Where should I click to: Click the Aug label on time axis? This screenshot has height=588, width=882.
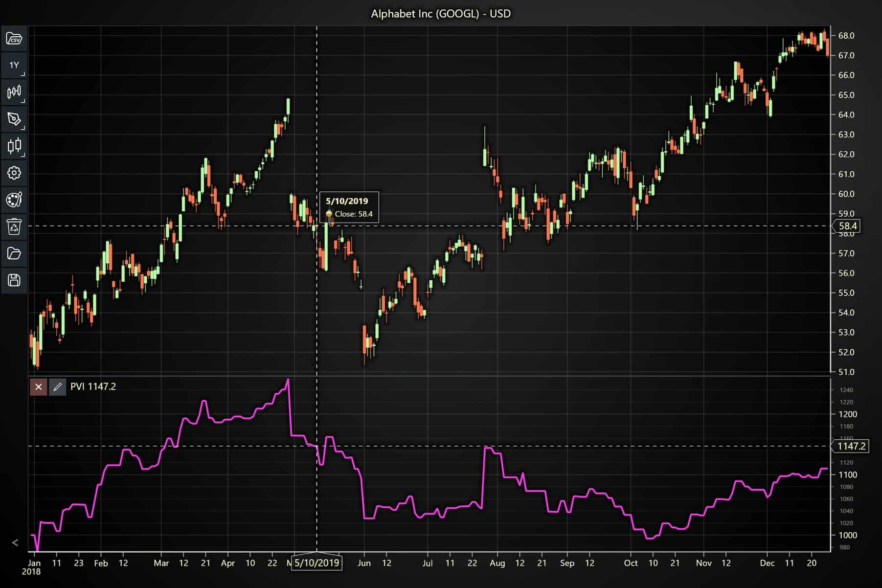tap(497, 563)
